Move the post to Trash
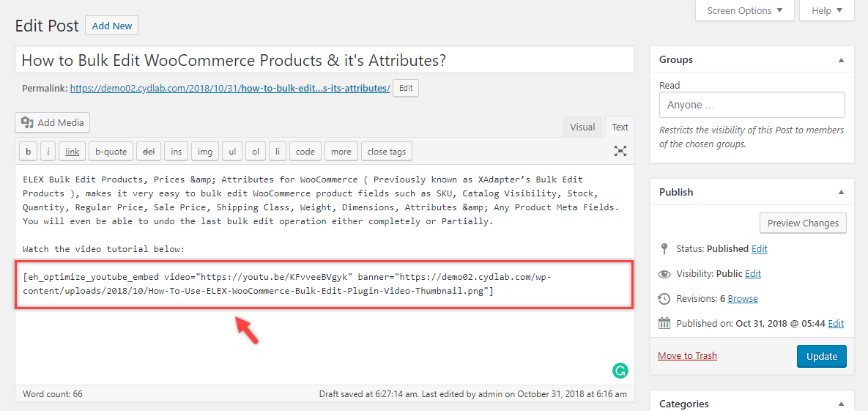Screen dimensions: 868x411 (x=688, y=355)
